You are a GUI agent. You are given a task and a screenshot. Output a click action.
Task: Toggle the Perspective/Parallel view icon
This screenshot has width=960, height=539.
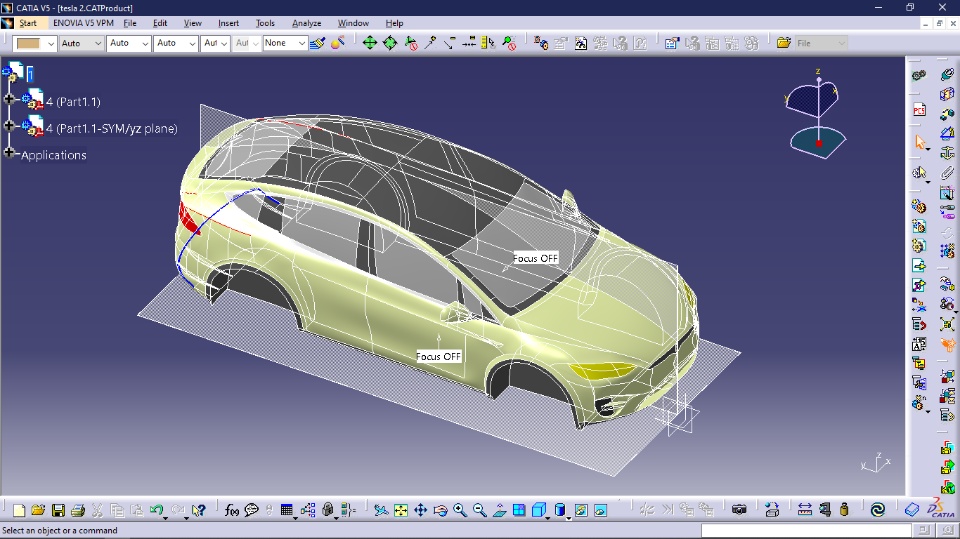pyautogui.click(x=560, y=510)
